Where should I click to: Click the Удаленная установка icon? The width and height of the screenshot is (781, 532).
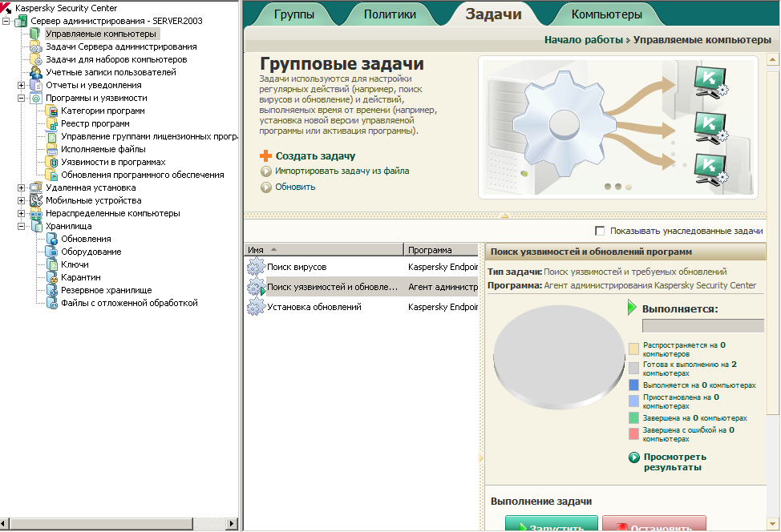[36, 187]
